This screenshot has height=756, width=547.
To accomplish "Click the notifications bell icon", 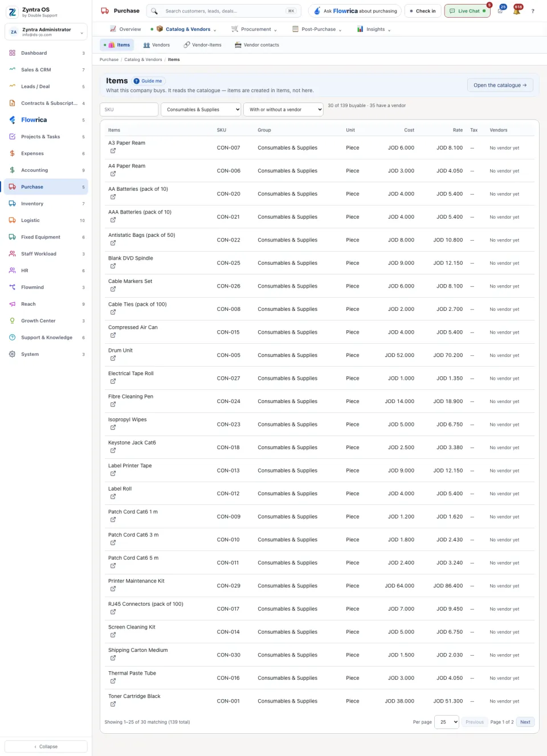I will (x=516, y=11).
